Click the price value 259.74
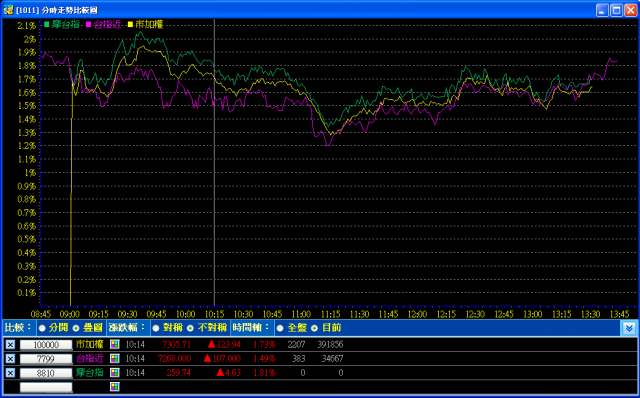This screenshot has width=640, height=398. click(x=179, y=373)
